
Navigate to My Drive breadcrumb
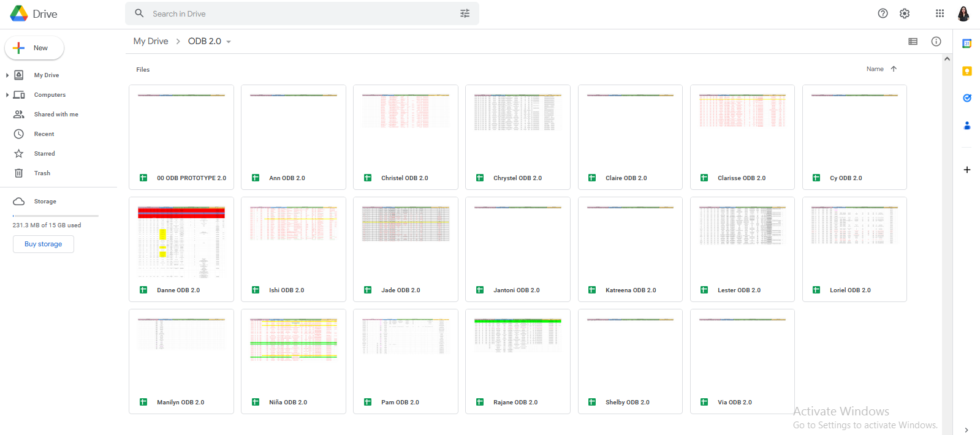[x=151, y=41]
